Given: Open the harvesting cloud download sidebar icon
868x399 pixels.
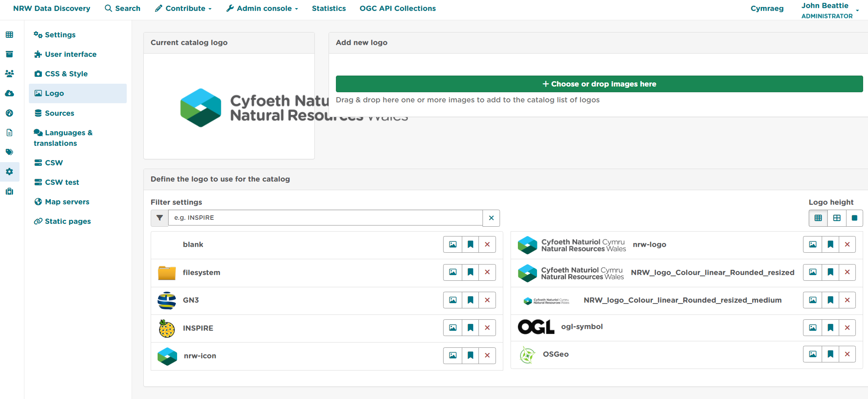Looking at the screenshot, I should click(x=9, y=93).
